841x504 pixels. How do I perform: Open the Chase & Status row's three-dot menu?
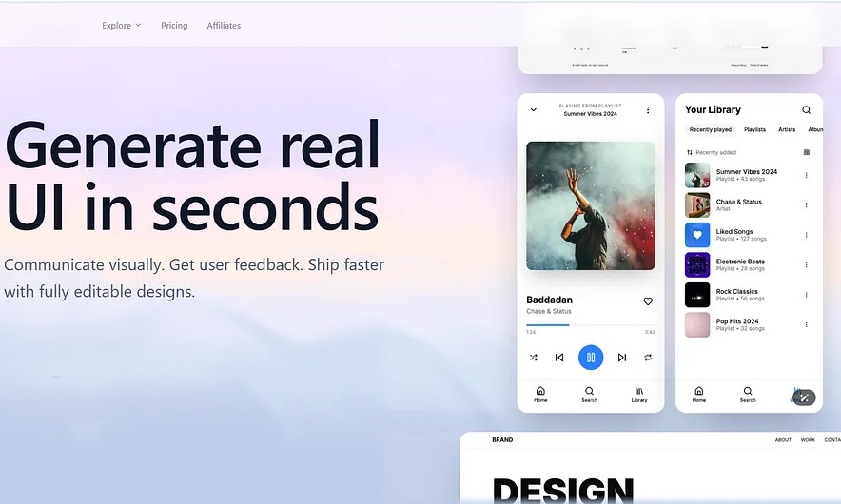pos(807,204)
